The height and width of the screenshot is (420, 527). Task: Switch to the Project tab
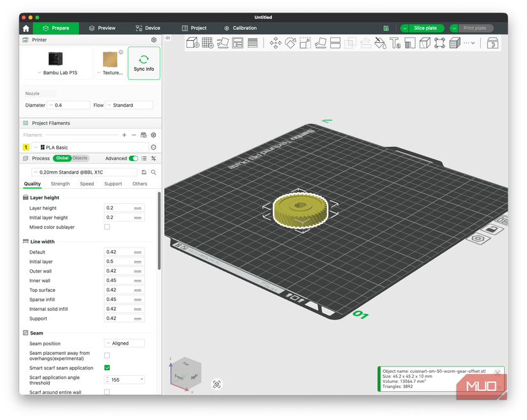point(194,28)
